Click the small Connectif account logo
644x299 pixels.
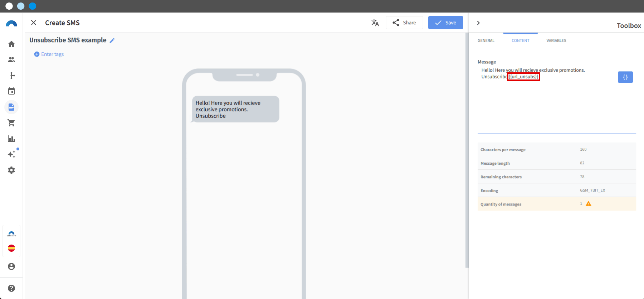click(x=11, y=234)
